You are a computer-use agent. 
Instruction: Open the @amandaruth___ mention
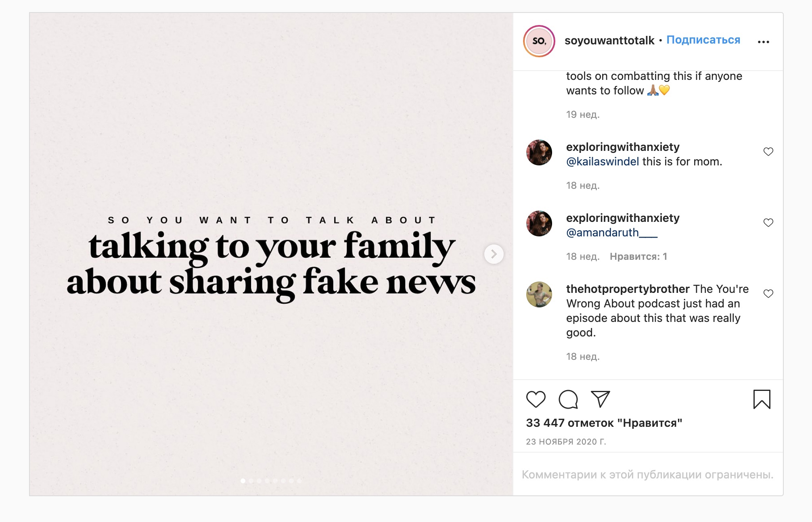point(611,233)
